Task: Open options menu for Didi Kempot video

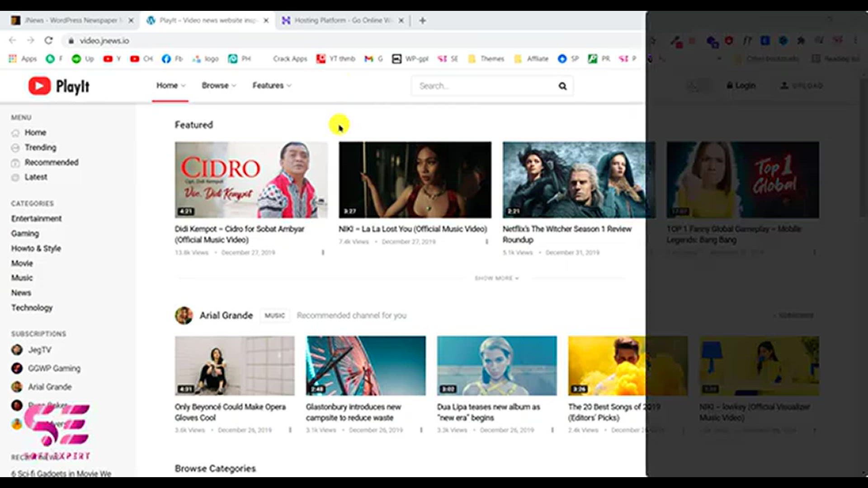Action: [323, 253]
